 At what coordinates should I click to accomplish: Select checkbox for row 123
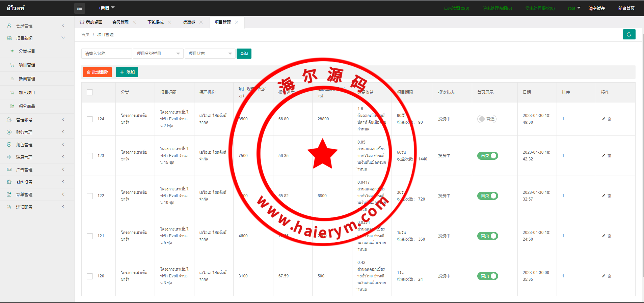tap(90, 156)
